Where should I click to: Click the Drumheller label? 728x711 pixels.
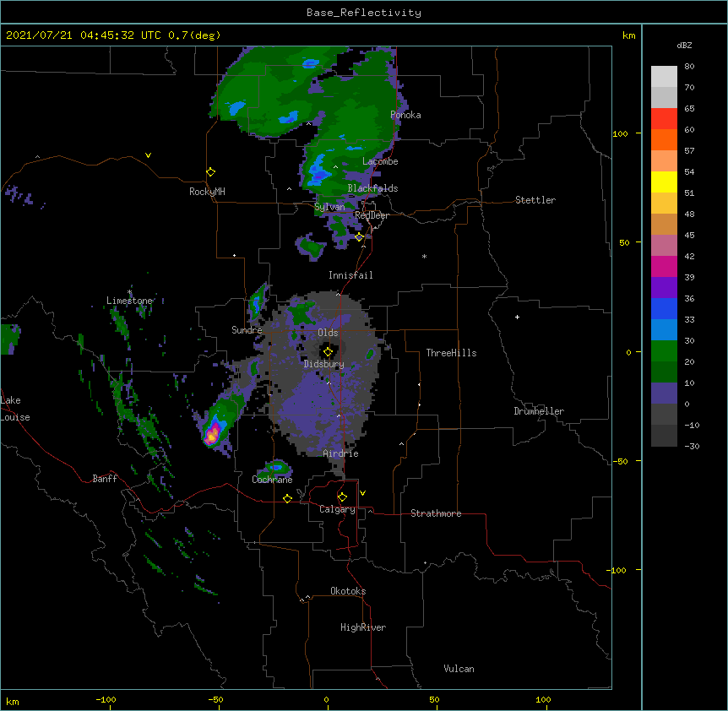tap(539, 411)
